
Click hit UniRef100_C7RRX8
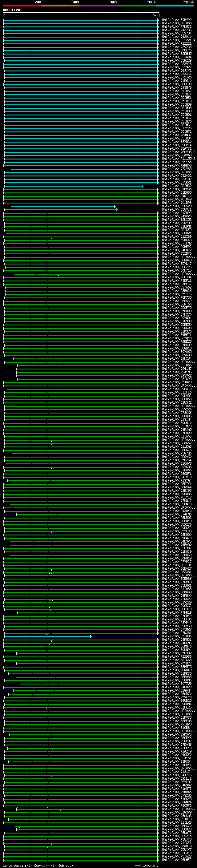177,582
